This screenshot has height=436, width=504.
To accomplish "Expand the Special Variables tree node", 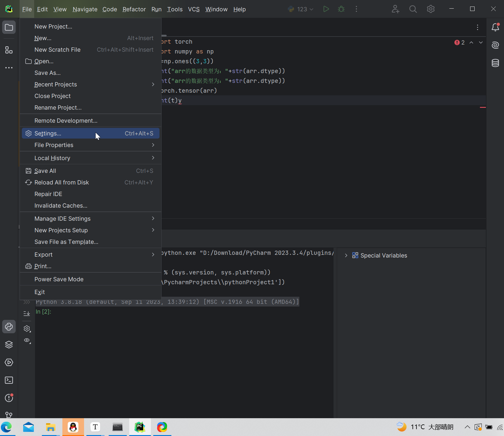I will click(x=346, y=255).
